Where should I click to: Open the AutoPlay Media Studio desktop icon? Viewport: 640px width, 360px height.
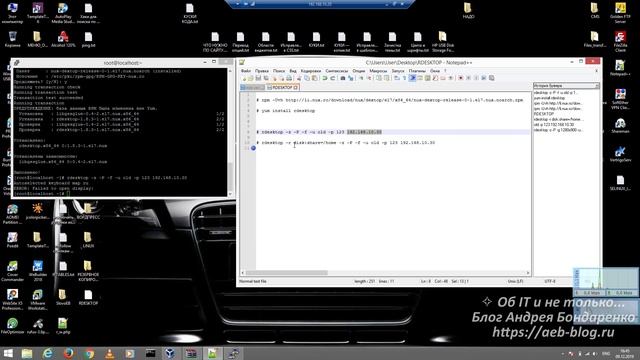(x=63, y=13)
